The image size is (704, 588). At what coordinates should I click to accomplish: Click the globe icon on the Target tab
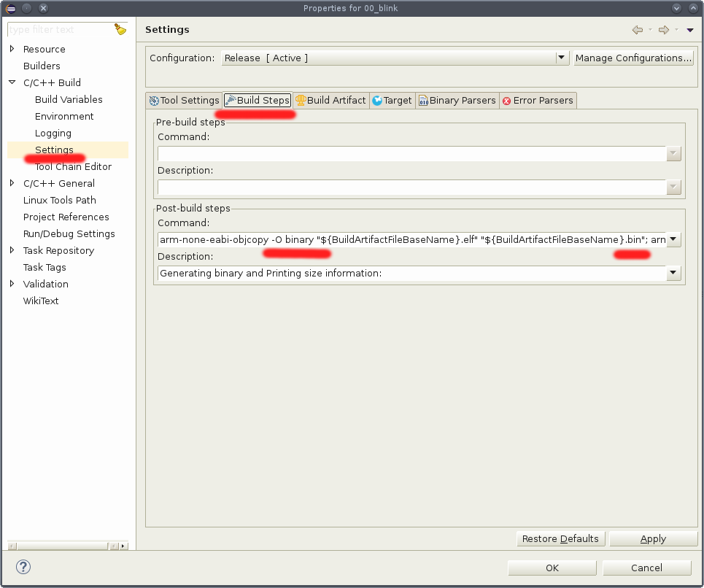click(x=378, y=100)
